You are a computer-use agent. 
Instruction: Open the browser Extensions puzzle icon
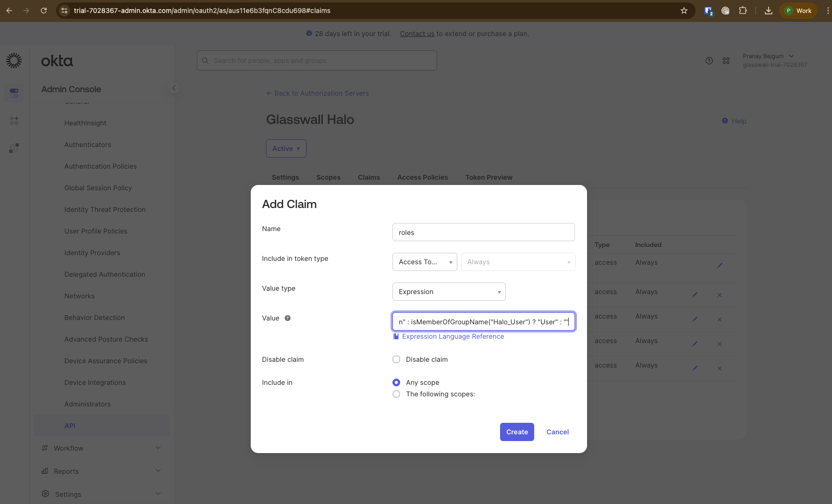(743, 10)
